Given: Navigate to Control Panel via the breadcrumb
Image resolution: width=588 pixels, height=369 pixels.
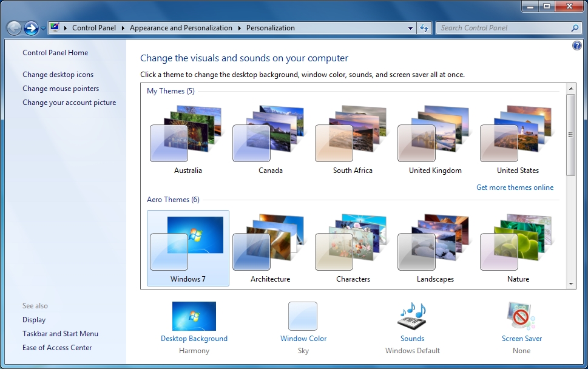Looking at the screenshot, I should (x=94, y=28).
